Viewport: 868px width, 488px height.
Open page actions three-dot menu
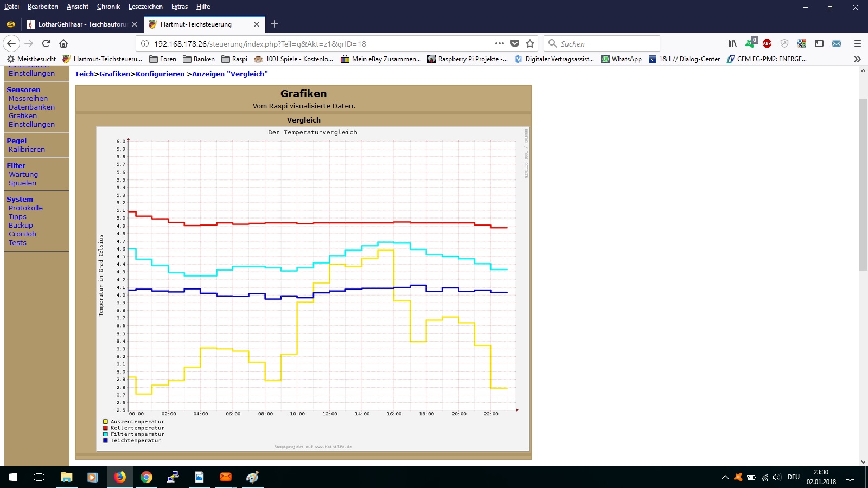(x=500, y=43)
